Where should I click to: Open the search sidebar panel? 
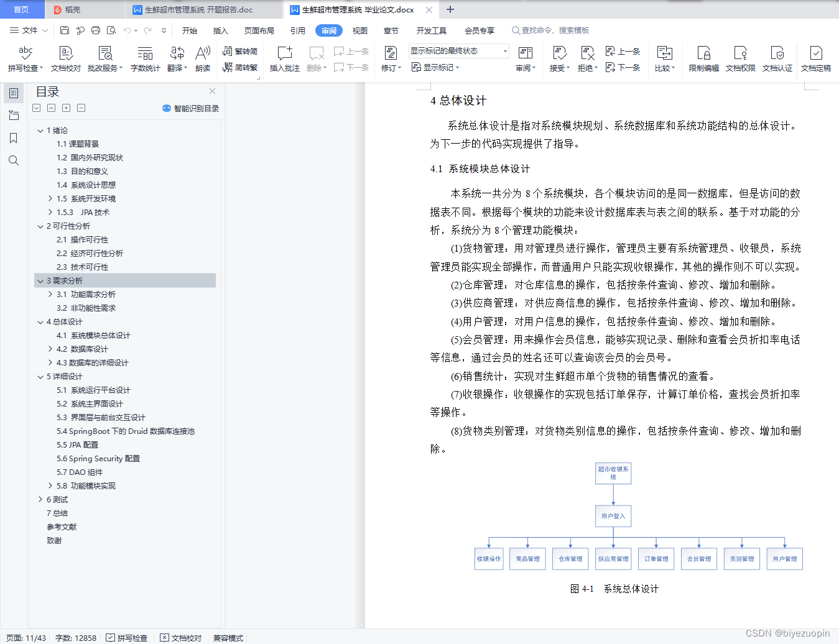pos(14,160)
